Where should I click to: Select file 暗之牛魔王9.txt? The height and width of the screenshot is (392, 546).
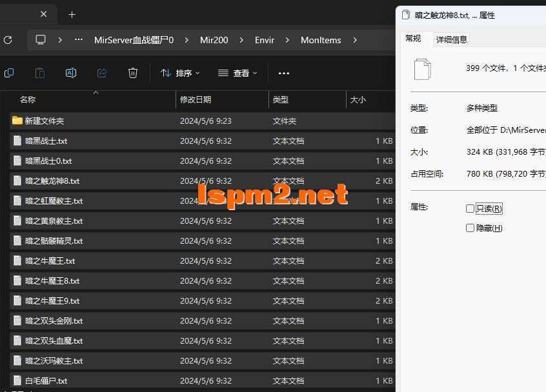(202, 301)
